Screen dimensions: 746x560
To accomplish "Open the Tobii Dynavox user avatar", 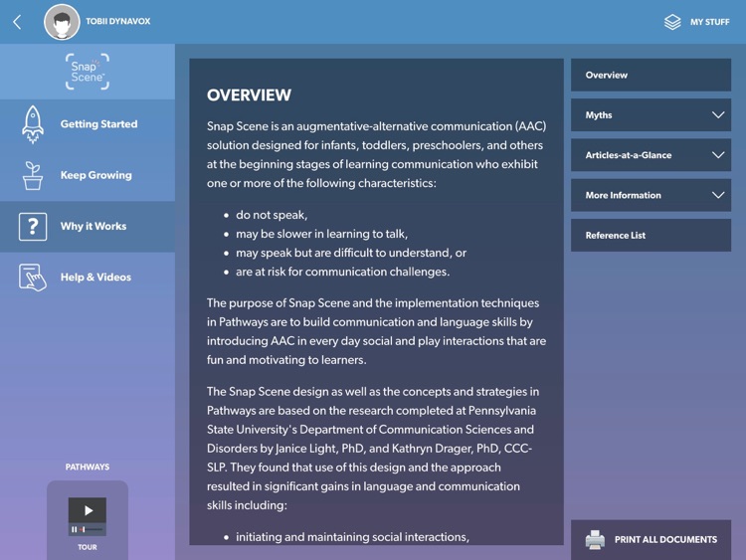I will (62, 22).
